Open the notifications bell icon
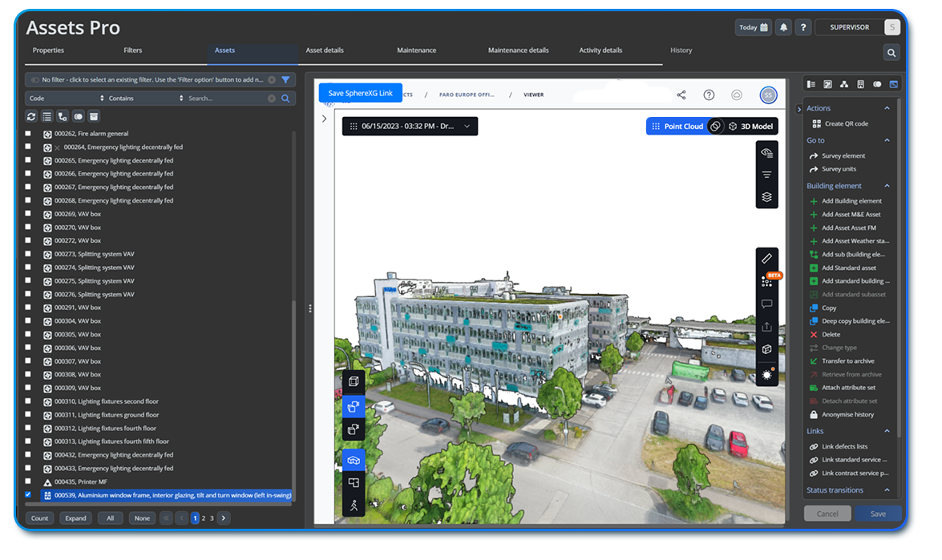The width and height of the screenshot is (942, 560). (x=783, y=27)
